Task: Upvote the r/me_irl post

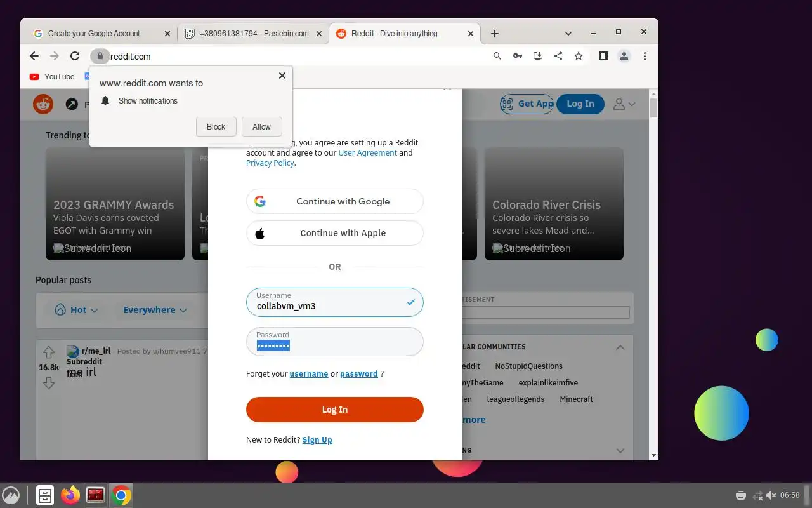Action: (49, 352)
